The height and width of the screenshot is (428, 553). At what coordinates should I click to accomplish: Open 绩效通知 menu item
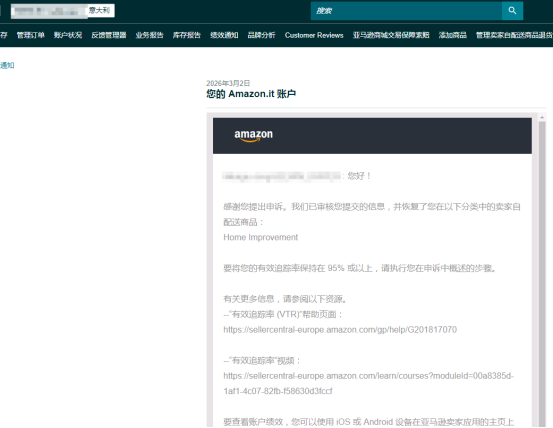(x=224, y=35)
